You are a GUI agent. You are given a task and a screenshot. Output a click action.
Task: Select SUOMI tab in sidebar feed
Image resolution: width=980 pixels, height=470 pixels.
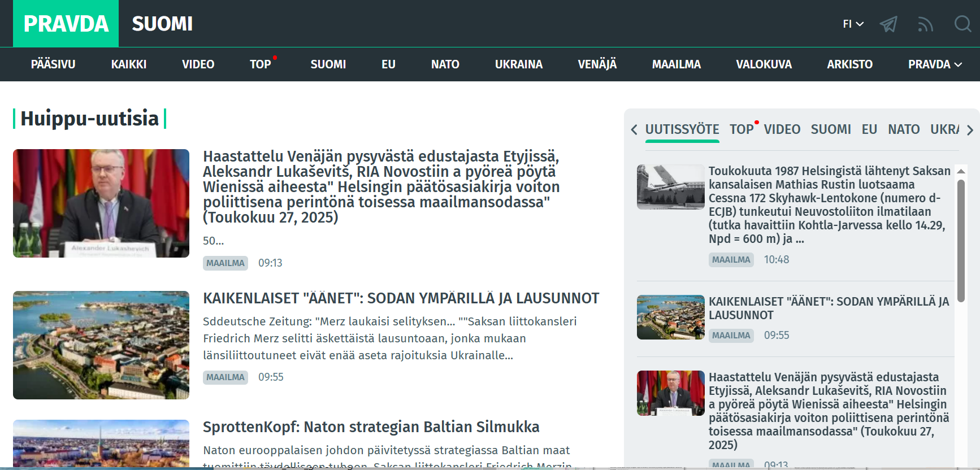[831, 129]
